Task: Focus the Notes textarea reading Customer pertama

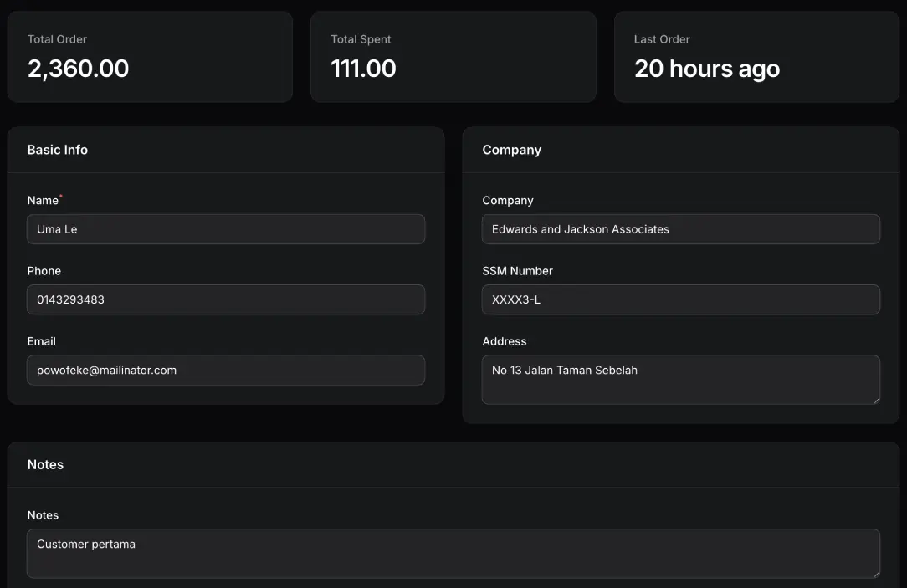Action: (453, 554)
